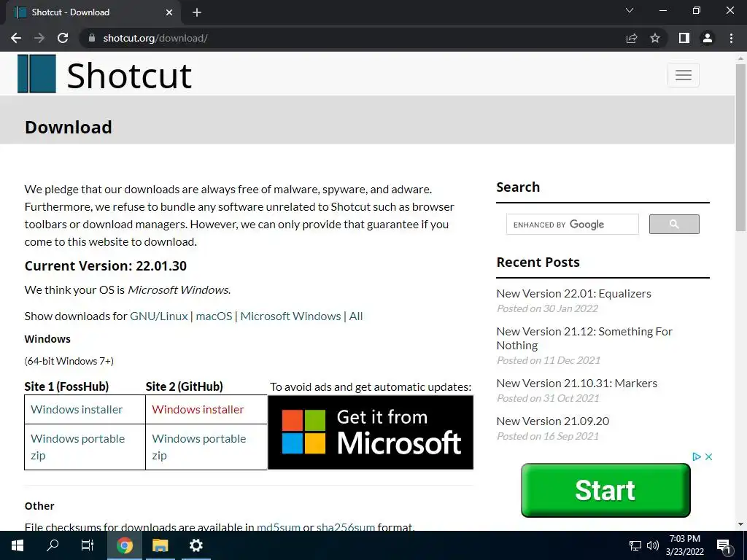Image resolution: width=747 pixels, height=560 pixels.
Task: Click the browser forward arrow
Action: tap(39, 38)
